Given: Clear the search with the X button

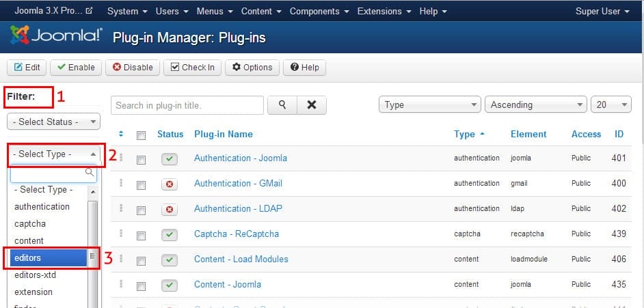Looking at the screenshot, I should pos(312,105).
